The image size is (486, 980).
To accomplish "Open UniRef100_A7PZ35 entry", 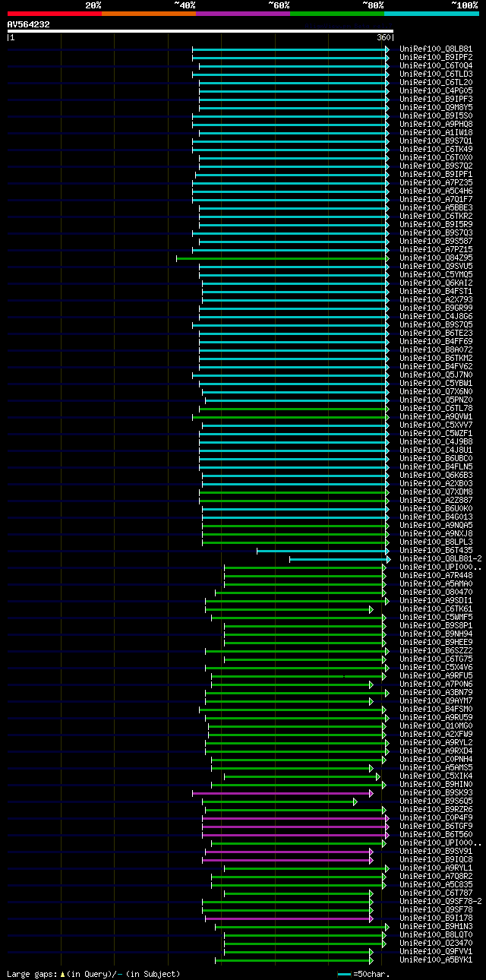I will (436, 183).
